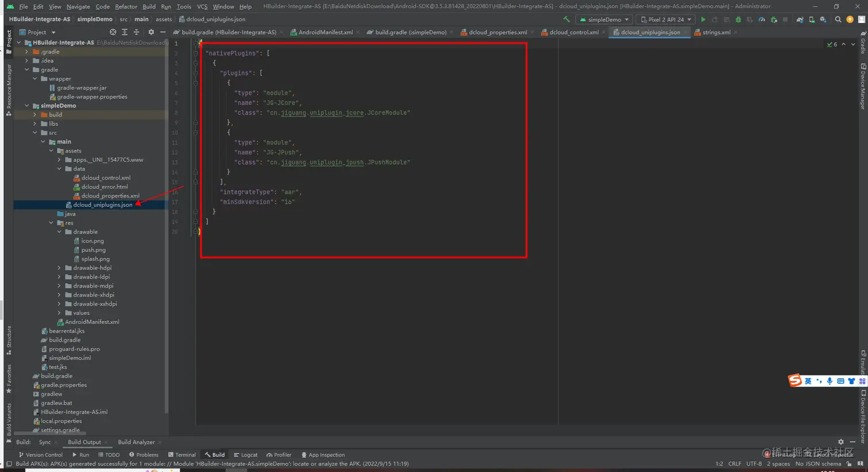Change UTF-8 file encoding in status bar
This screenshot has height=472, width=868.
coord(754,464)
